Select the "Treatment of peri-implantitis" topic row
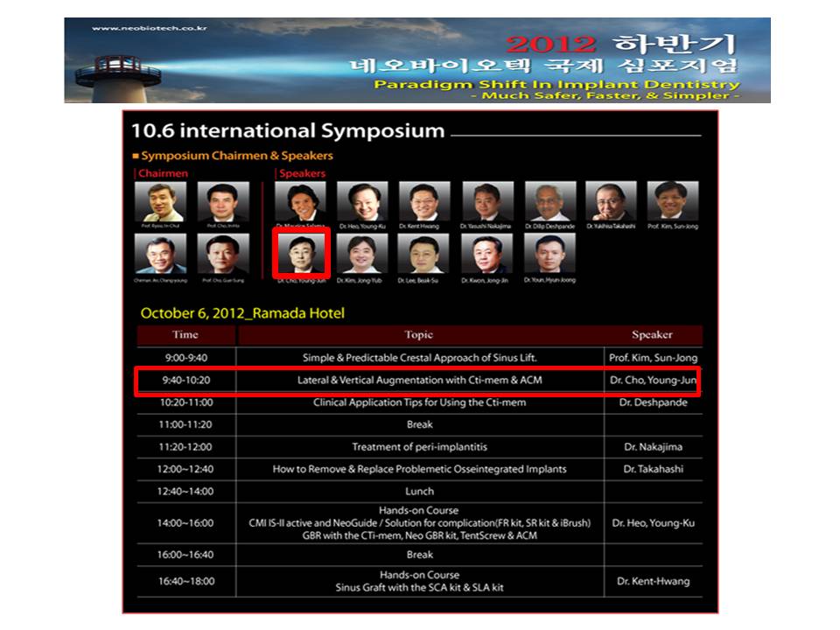The image size is (840, 630). (419, 447)
